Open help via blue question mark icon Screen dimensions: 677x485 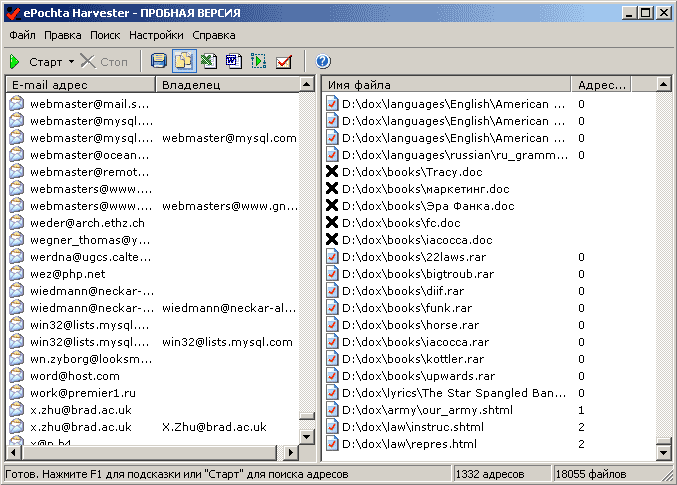[x=323, y=61]
